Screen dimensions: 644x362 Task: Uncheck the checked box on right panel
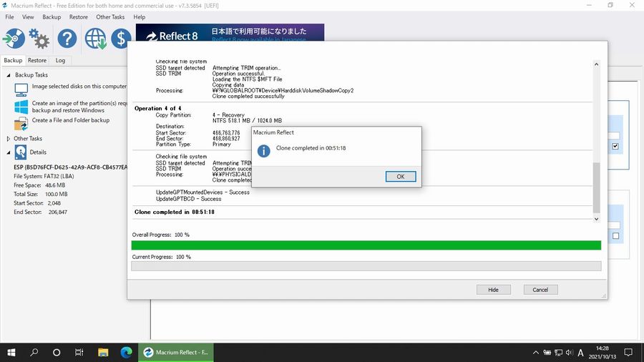(615, 146)
